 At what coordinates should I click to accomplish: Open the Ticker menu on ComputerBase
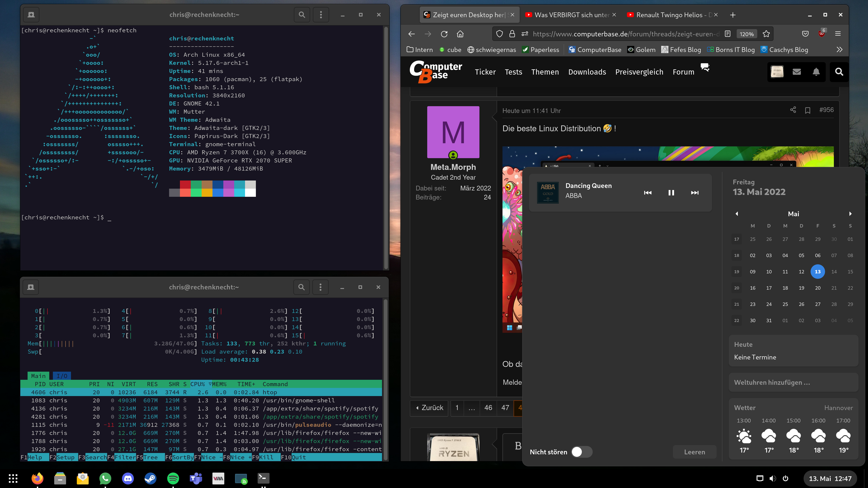(485, 72)
